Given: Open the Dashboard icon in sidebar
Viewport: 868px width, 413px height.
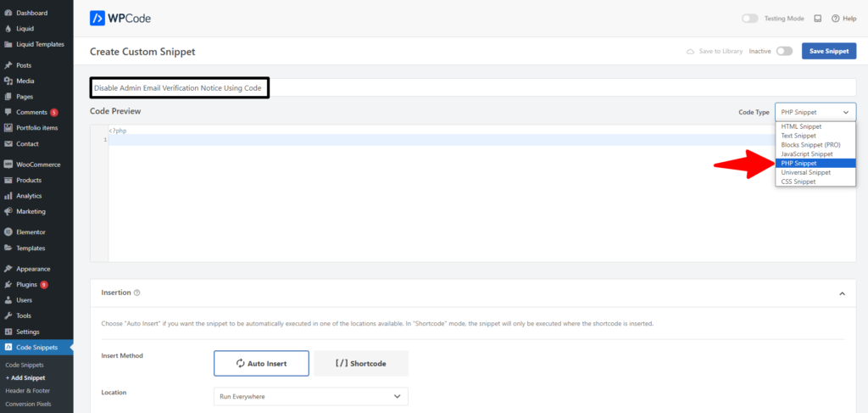Looking at the screenshot, I should (x=8, y=13).
